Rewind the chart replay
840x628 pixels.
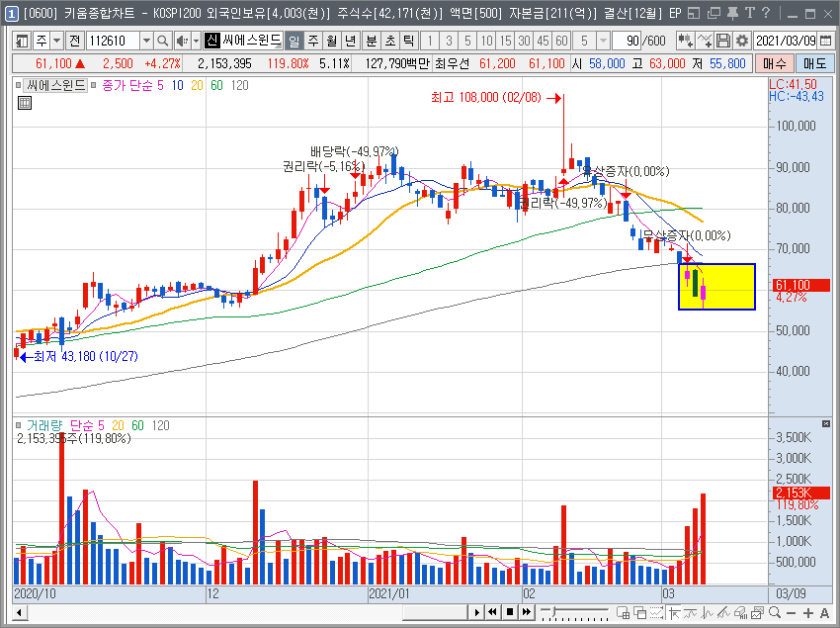[493, 612]
